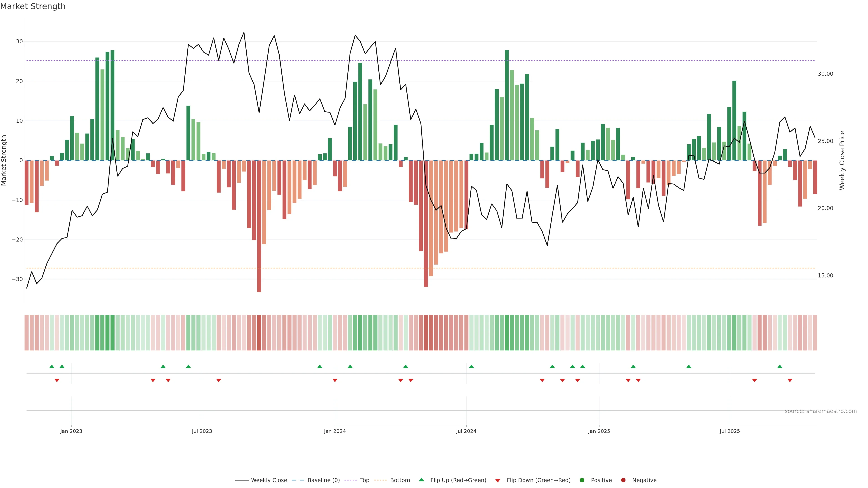
Task: Select the Jul 2024 axis label
Action: (x=466, y=431)
